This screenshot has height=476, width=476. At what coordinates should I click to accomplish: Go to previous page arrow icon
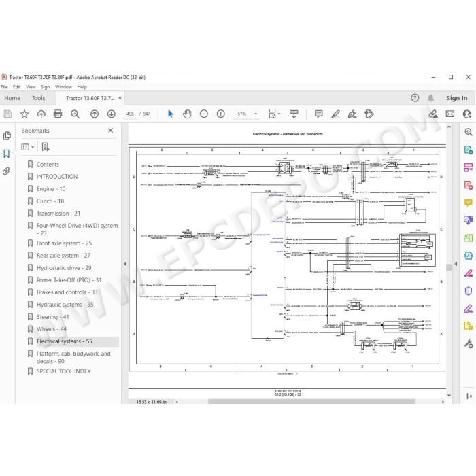95,114
